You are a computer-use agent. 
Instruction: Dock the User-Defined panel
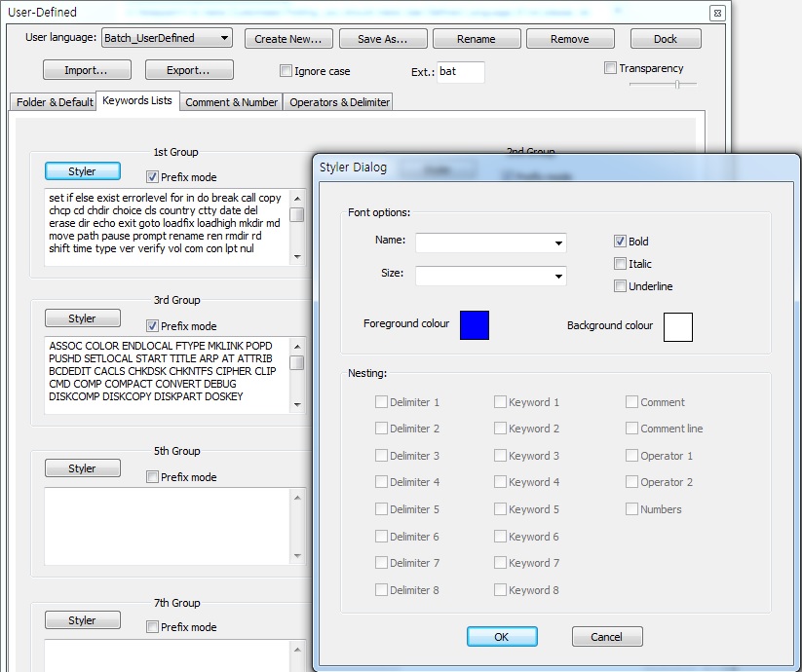pos(665,38)
